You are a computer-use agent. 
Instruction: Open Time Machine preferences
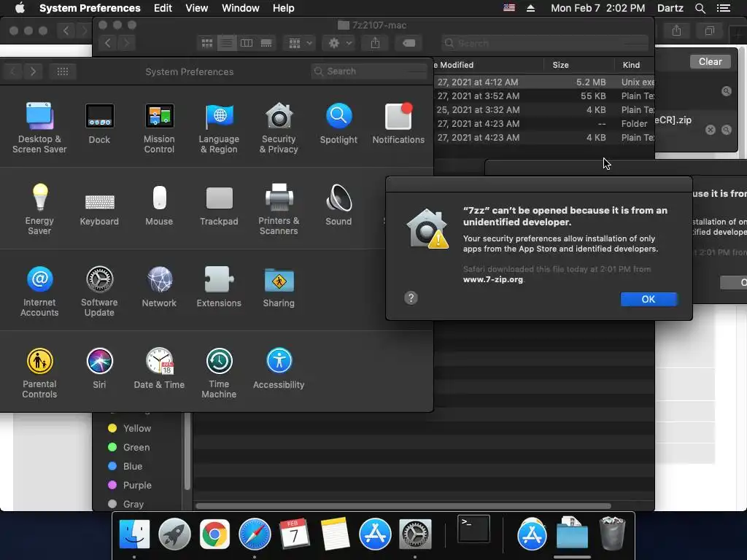pos(219,373)
